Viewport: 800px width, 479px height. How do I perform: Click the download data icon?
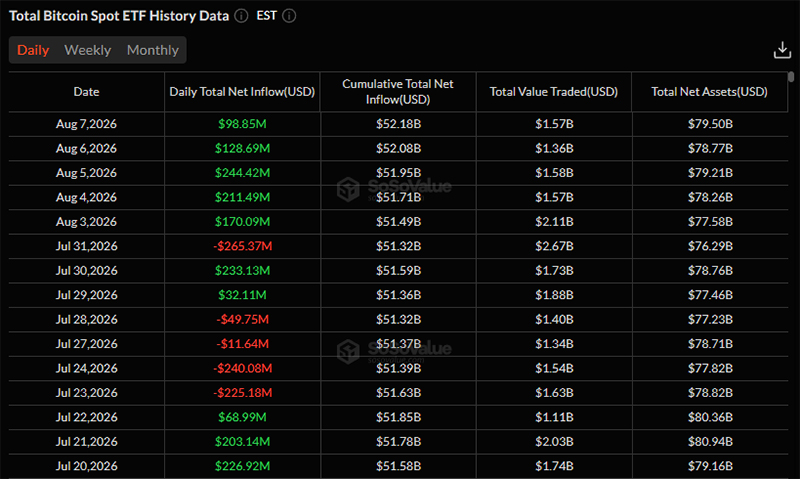782,50
